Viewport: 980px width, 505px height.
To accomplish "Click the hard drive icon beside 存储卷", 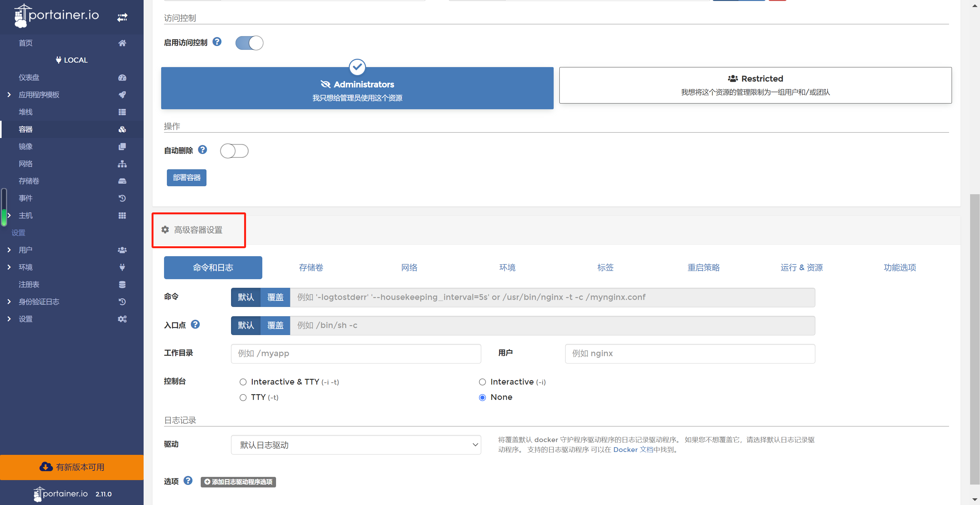I will tap(122, 181).
